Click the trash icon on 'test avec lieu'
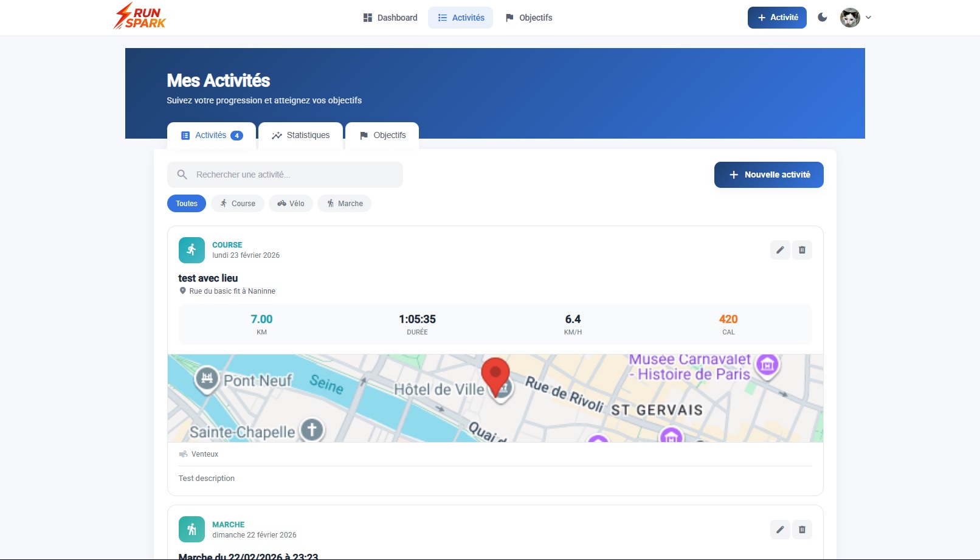Viewport: 980px width, 560px height. point(802,249)
